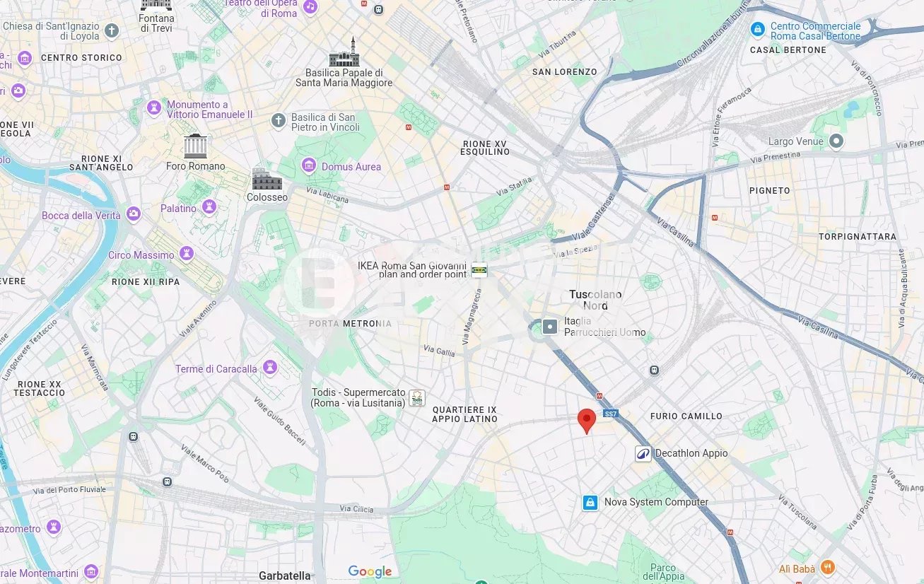Open the Domus Aurea attraction marker
This screenshot has height=584, width=924.
308,166
